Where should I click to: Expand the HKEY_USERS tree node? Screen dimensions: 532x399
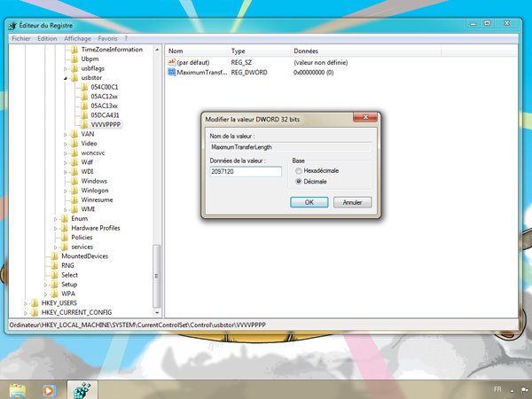tap(26, 303)
